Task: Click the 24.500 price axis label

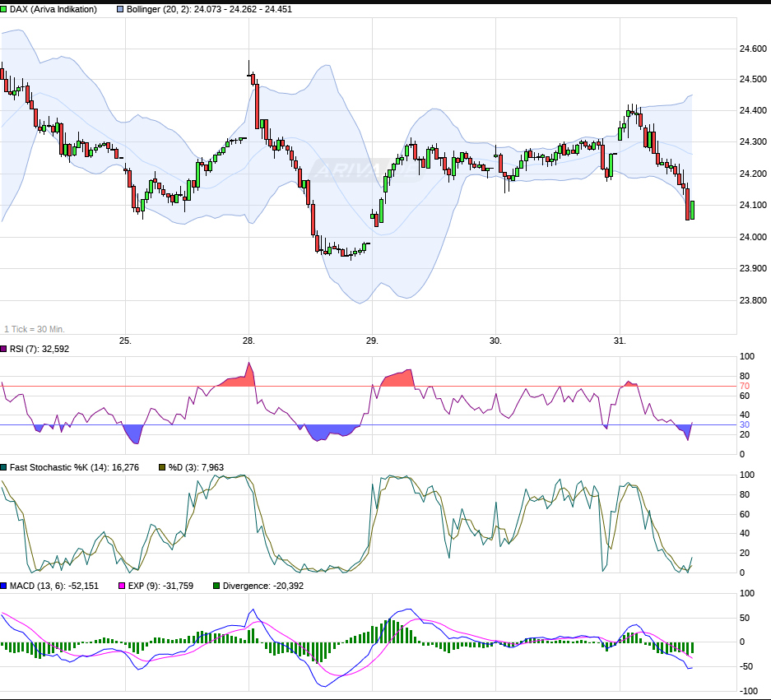Action: (x=753, y=79)
